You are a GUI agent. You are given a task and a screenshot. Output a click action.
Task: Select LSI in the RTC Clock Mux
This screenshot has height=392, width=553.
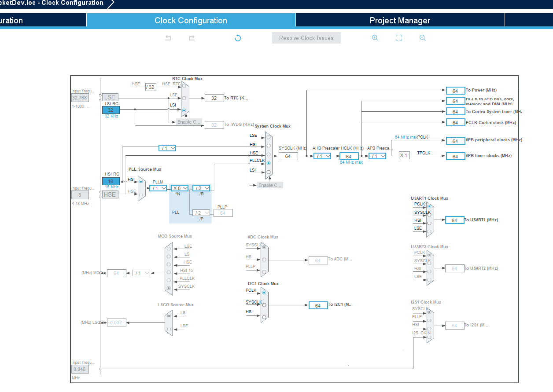(x=184, y=110)
